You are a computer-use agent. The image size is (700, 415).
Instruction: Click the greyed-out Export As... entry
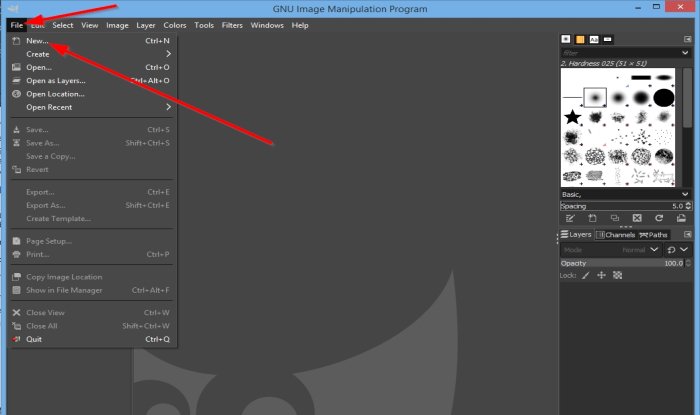[92, 205]
